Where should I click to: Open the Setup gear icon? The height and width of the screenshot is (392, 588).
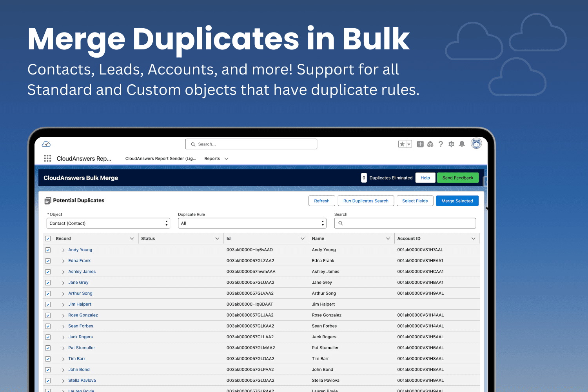[451, 144]
